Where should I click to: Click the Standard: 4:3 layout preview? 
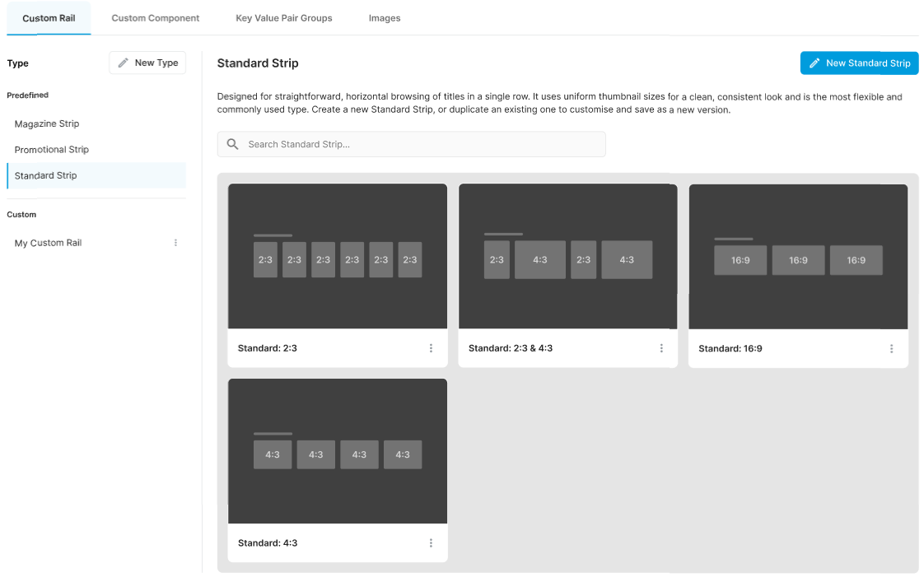(x=338, y=451)
